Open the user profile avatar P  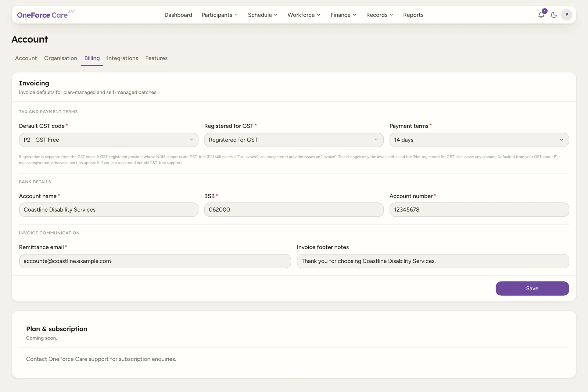567,15
